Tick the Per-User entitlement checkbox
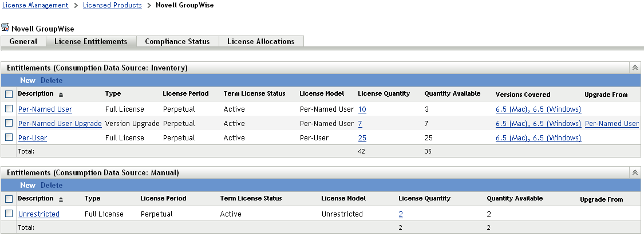 pyautogui.click(x=9, y=137)
